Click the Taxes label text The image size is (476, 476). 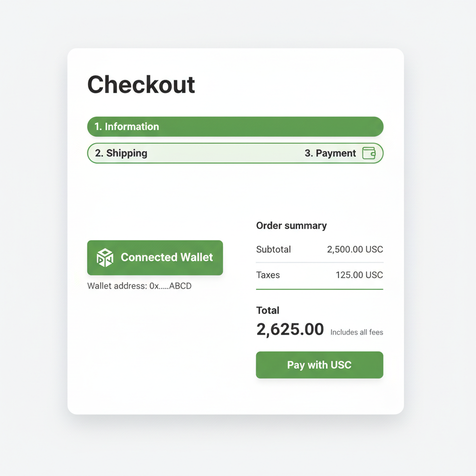[268, 275]
